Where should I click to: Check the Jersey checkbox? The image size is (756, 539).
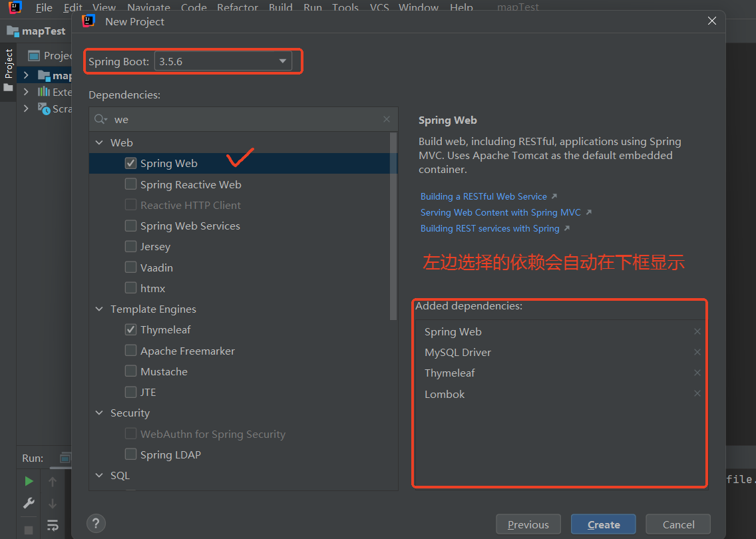click(130, 246)
